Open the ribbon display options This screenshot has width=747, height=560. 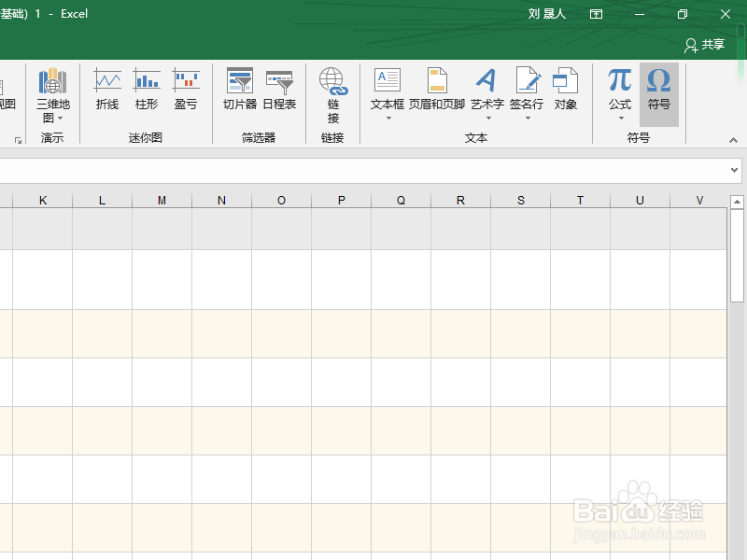(x=596, y=14)
